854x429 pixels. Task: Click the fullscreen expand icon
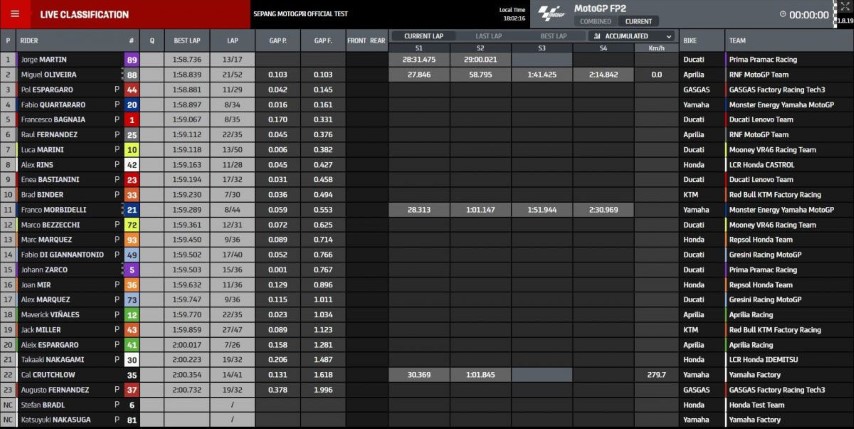click(x=845, y=7)
